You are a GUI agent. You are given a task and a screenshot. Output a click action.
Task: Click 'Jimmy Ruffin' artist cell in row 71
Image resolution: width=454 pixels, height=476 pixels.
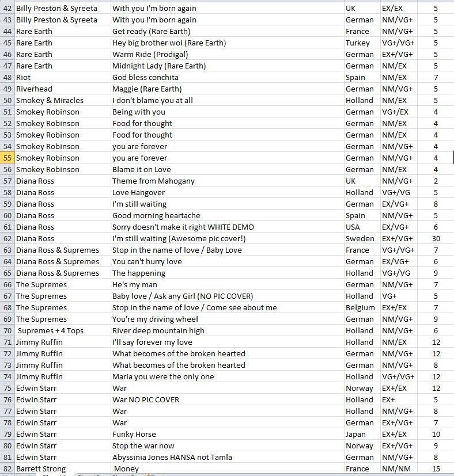tap(62, 342)
